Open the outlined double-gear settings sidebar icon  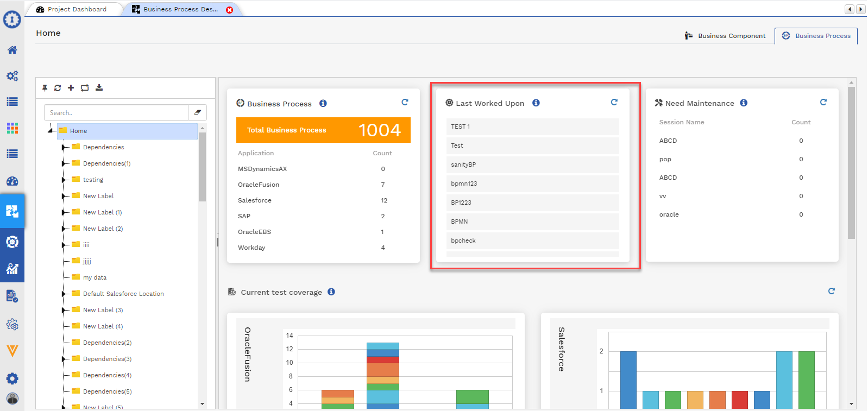point(12,324)
